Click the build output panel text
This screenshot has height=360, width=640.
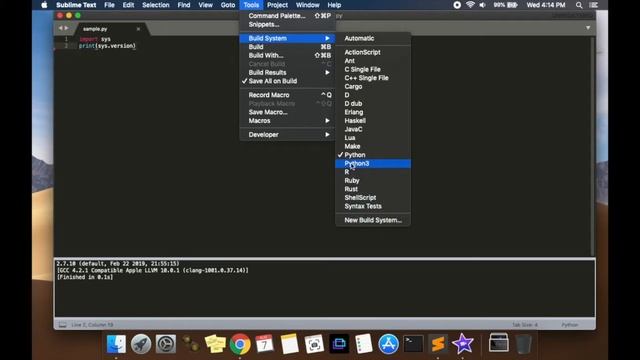(x=152, y=270)
